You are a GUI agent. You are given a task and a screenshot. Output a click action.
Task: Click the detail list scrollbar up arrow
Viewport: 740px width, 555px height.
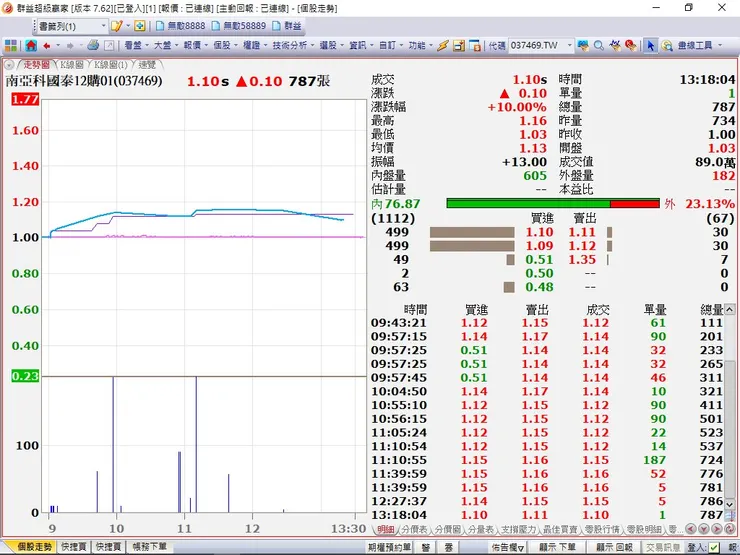730,310
